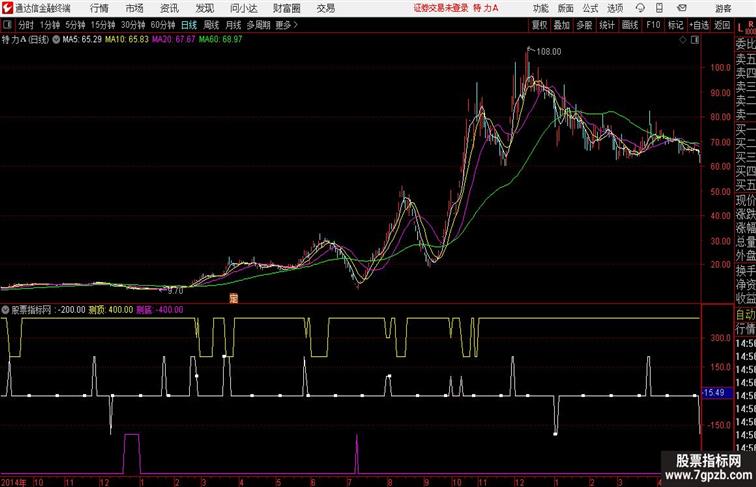Select the 自动 tab in side panel
The width and height of the screenshot is (756, 487).
tap(745, 315)
